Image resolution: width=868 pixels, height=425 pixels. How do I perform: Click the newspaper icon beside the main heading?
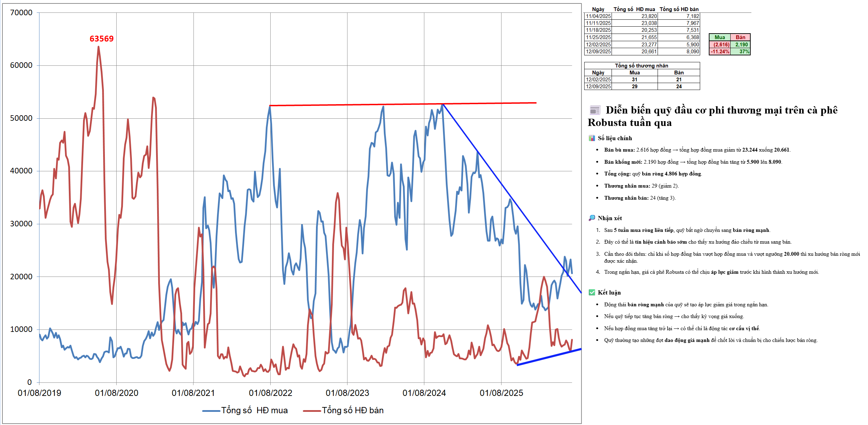tap(595, 110)
